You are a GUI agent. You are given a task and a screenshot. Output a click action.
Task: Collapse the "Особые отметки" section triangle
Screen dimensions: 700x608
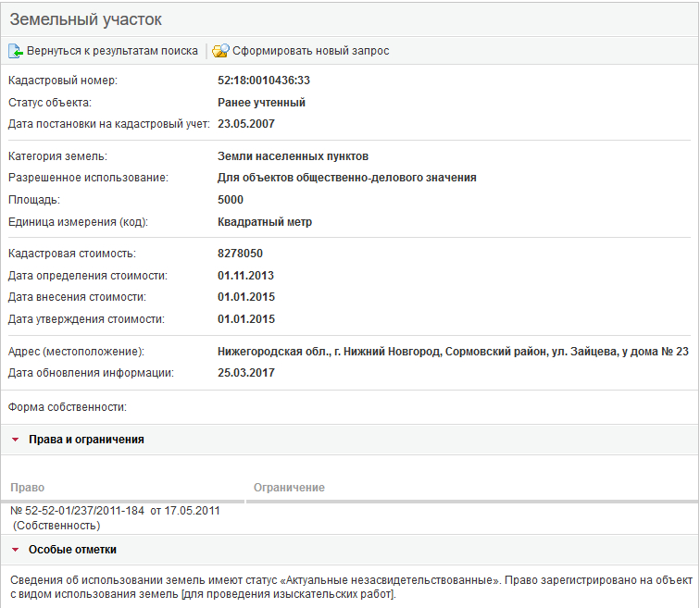click(16, 550)
